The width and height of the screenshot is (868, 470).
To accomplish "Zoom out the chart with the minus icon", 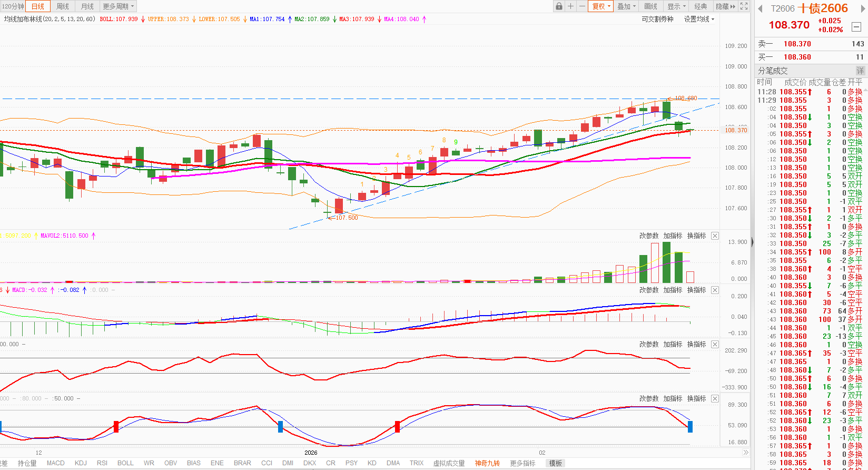I will tap(582, 6).
